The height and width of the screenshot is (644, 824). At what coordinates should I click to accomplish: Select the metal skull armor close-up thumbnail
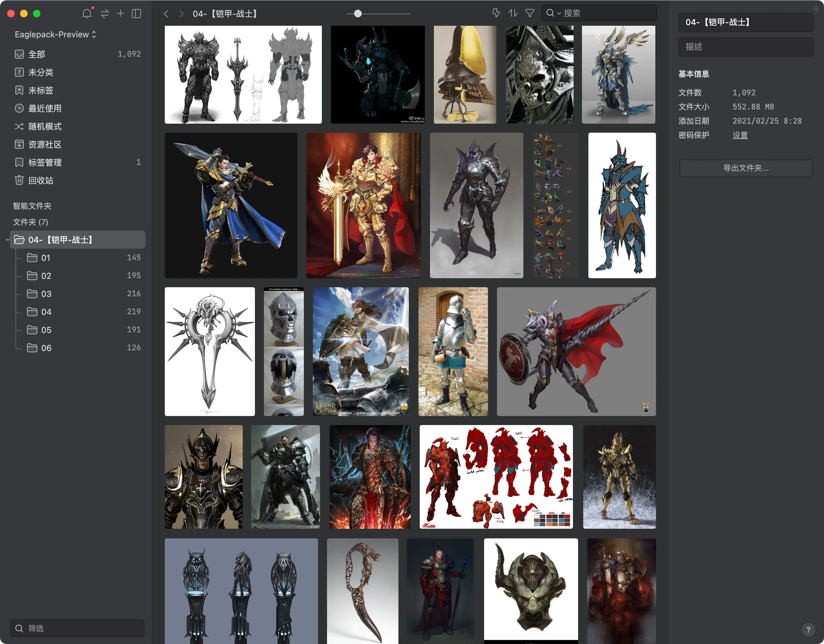tap(539, 75)
